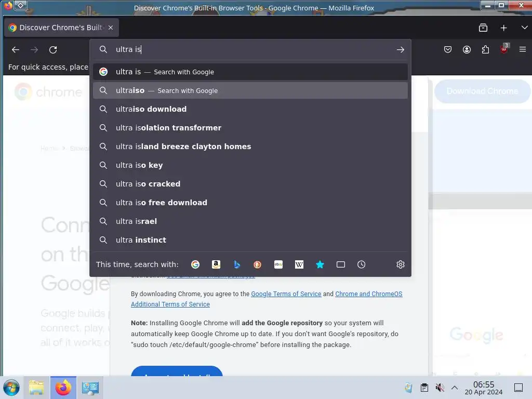Image resolution: width=532 pixels, height=399 pixels.
Task: Open a new tab with plus icon
Action: click(x=504, y=28)
